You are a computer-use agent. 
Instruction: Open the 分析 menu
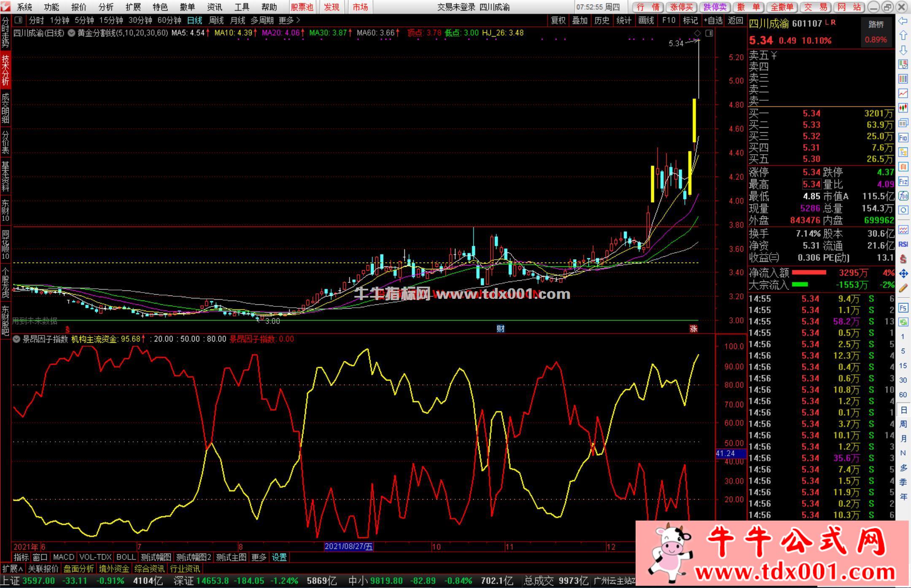click(x=106, y=7)
